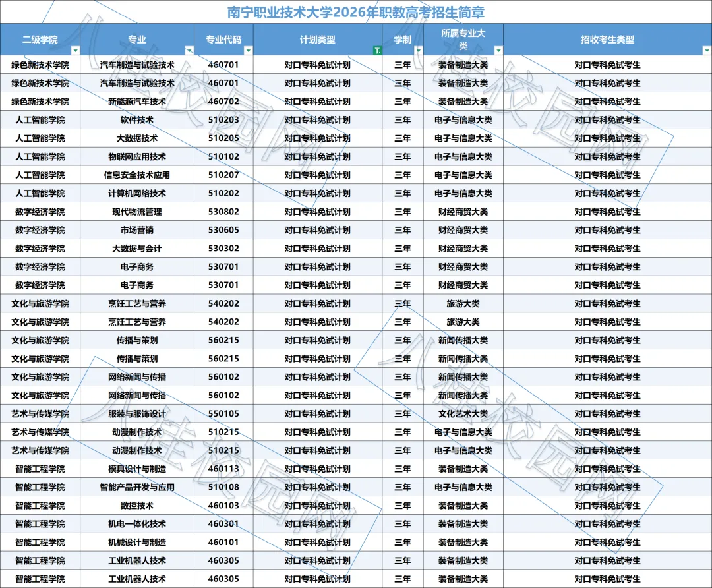Select the 数控技术 cell
This screenshot has height=588, width=712.
coord(137,506)
